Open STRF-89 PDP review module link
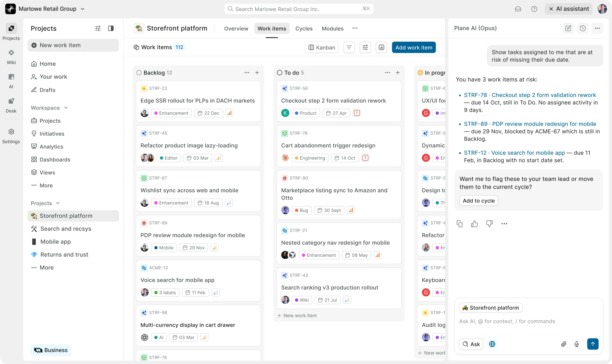This screenshot has height=364, width=612. coord(530,124)
